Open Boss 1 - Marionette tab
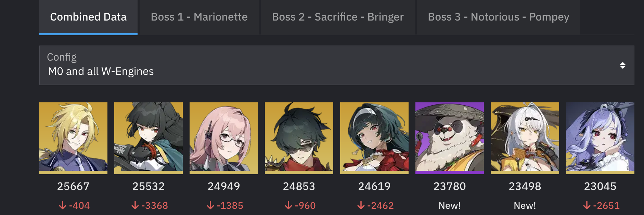Screen dimensions: 644x215 (199, 17)
